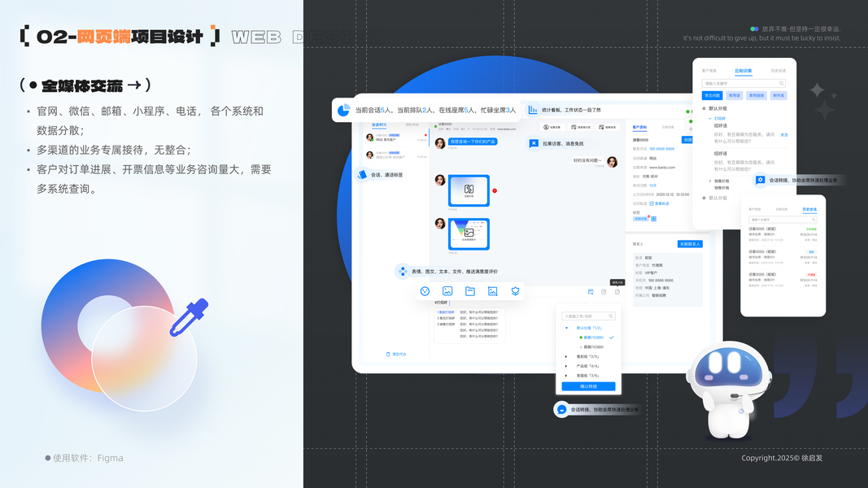Click the 确认转接 confirm button
Image resolution: width=868 pixels, height=488 pixels.
pos(588,386)
